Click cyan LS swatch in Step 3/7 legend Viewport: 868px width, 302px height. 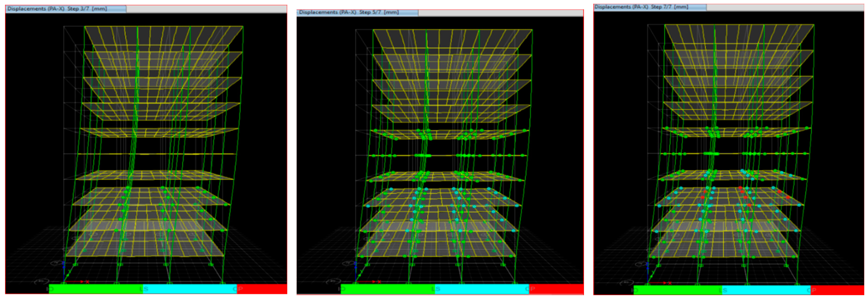point(190,289)
